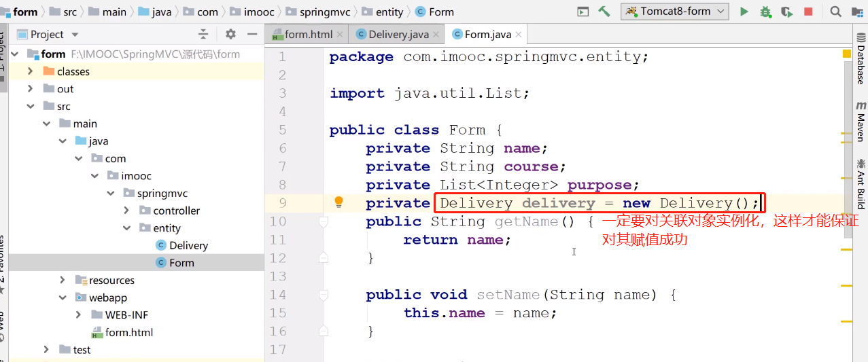Open Search Everywhere magnifier
This screenshot has width=868, height=362.
coord(835,12)
